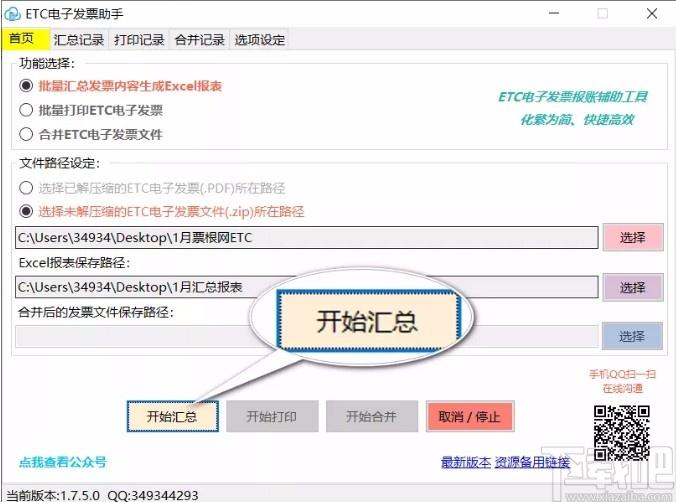
Task: Click pink 选择 button for invoice path
Action: [632, 237]
